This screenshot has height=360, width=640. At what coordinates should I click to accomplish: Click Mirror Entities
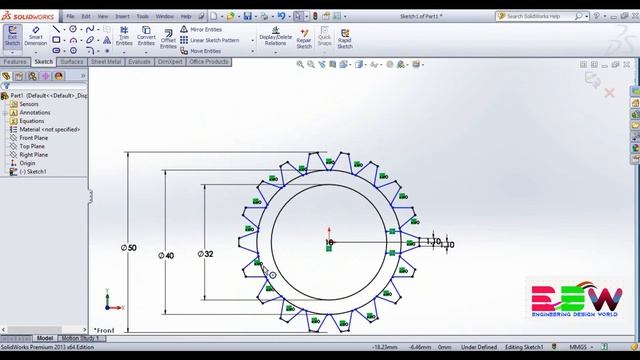pyautogui.click(x=201, y=29)
